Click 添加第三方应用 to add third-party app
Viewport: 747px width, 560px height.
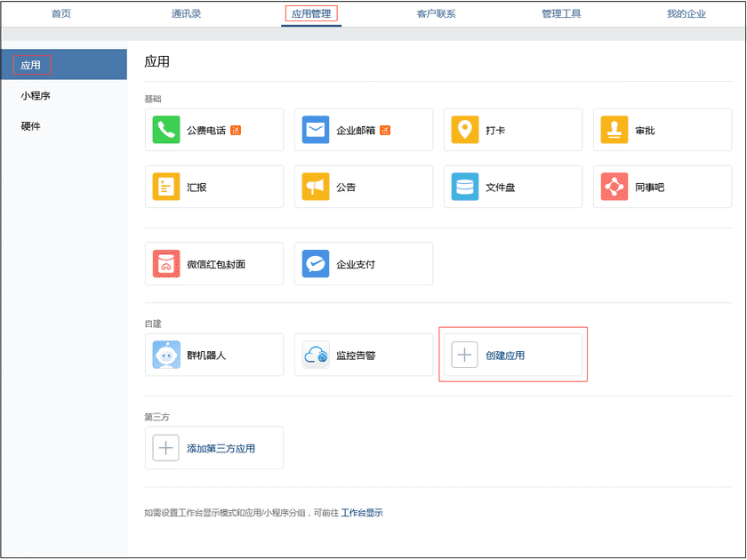(x=213, y=447)
